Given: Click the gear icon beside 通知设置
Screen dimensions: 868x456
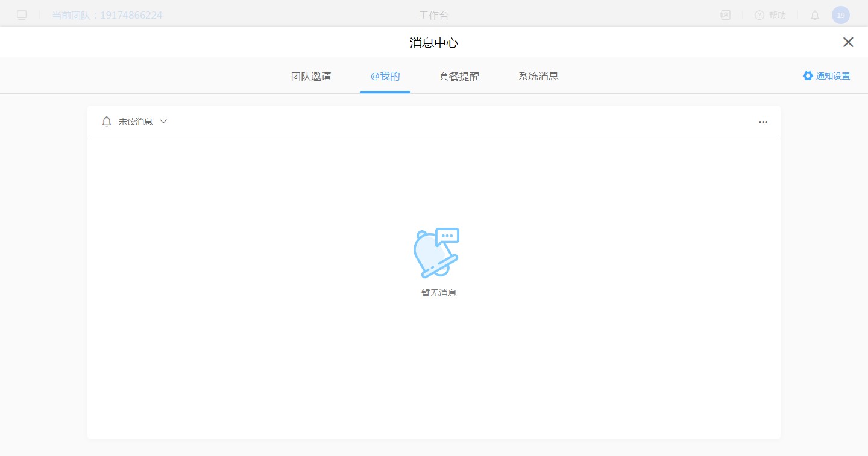Looking at the screenshot, I should tap(808, 76).
